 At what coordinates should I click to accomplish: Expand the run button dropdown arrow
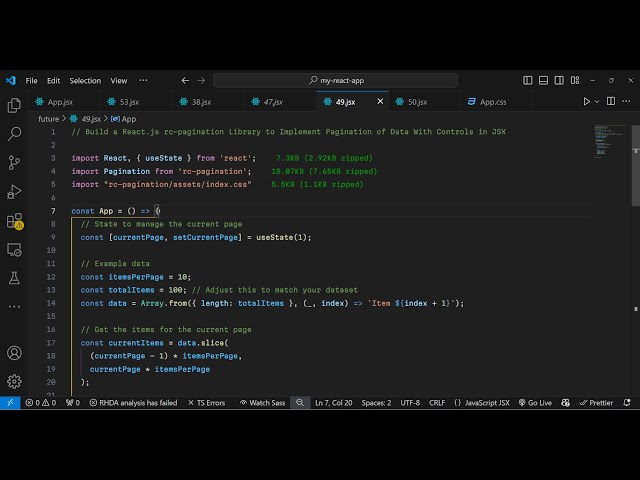point(599,102)
